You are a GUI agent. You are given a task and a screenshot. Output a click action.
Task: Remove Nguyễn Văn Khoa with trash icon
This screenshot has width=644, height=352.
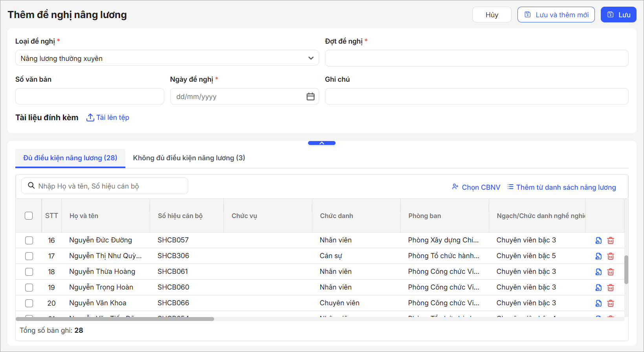(611, 303)
